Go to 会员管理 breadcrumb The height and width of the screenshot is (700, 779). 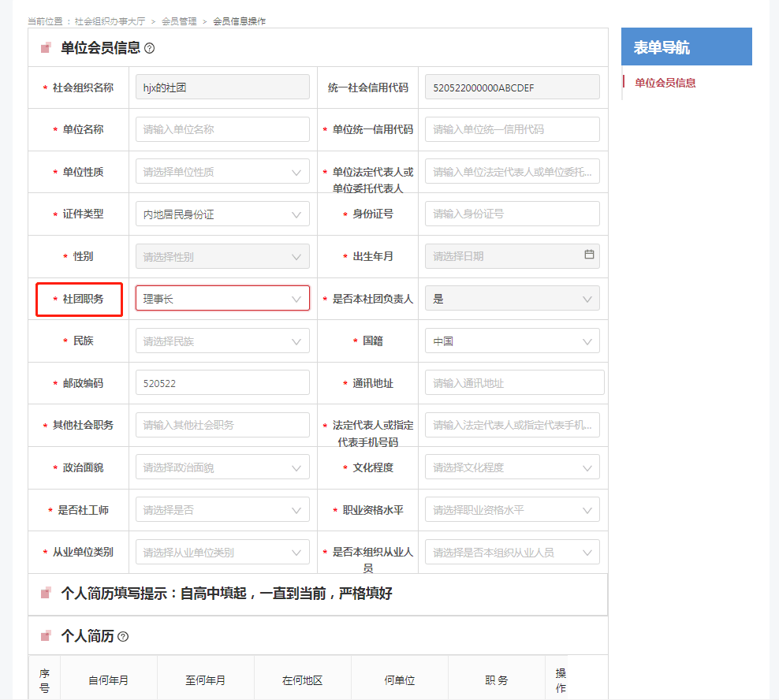coord(179,21)
